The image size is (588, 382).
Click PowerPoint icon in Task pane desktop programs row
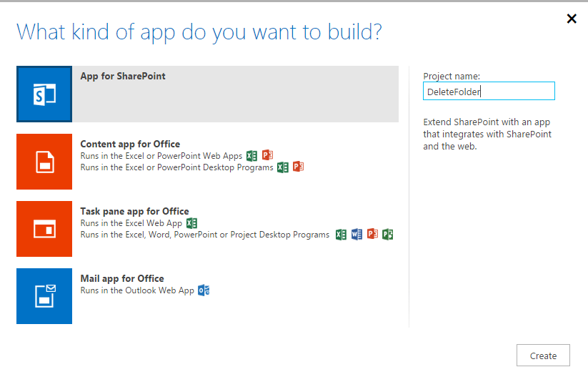pyautogui.click(x=372, y=235)
